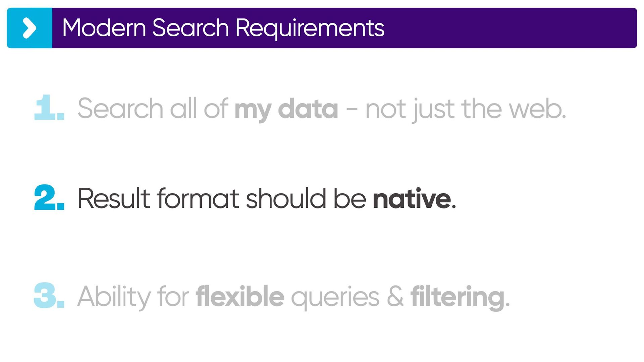Click 'Result format should be' text
This screenshot has width=644, height=362.
[222, 198]
